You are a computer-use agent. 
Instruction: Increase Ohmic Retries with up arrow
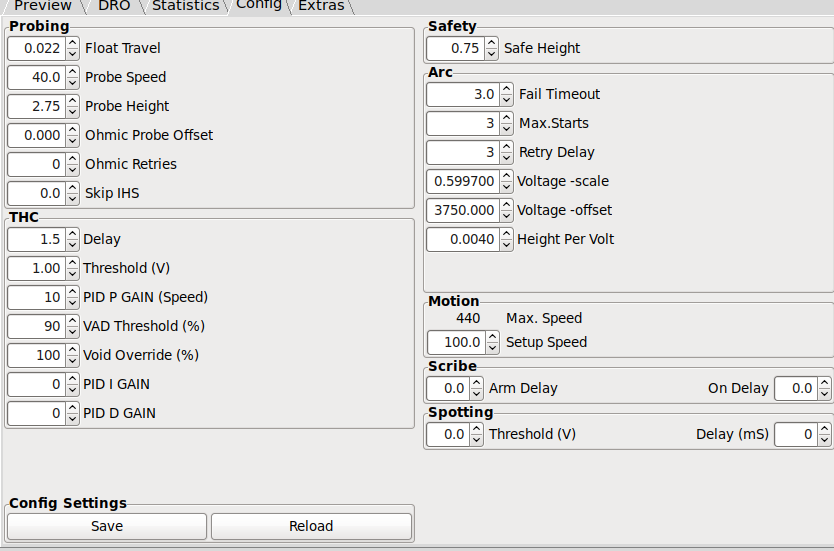click(x=73, y=158)
